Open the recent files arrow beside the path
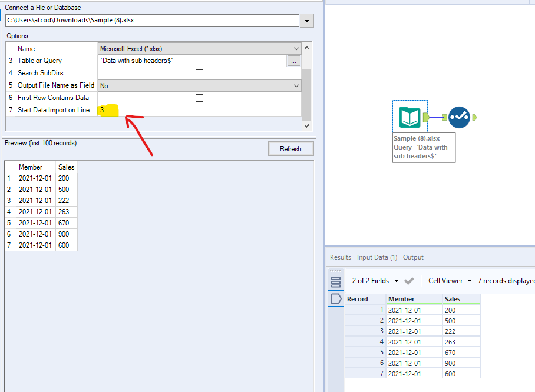 [x=307, y=19]
